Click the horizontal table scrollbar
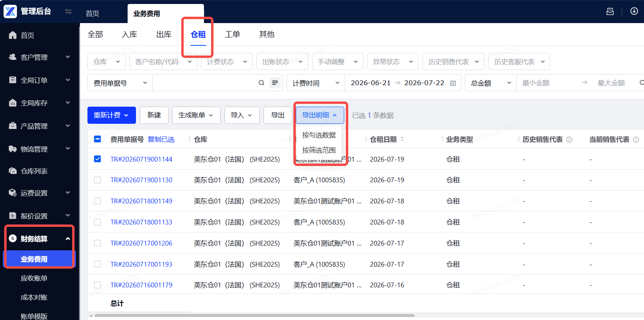 tap(254, 316)
